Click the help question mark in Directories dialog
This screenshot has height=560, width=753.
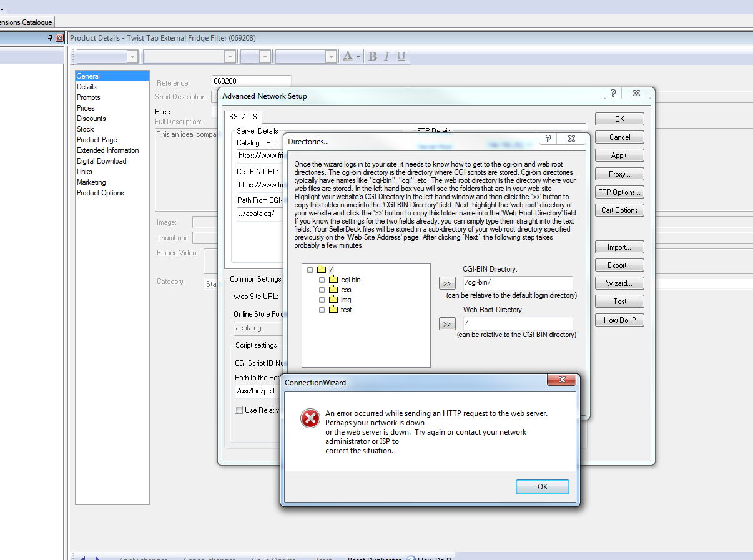pos(548,139)
